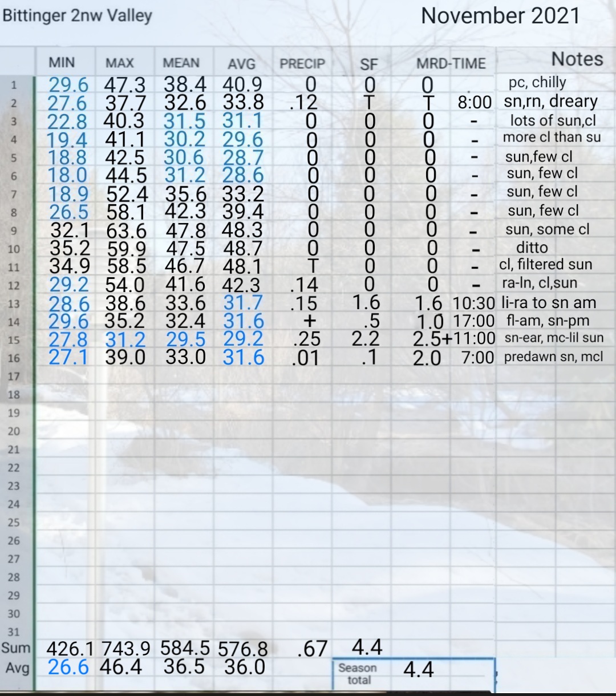This screenshot has height=696, width=616.
Task: Click the MRD-TIME column header
Action: [451, 64]
